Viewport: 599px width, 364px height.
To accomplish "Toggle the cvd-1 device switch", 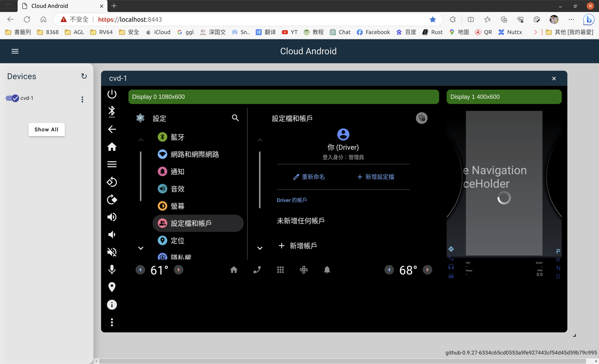I will pos(12,98).
